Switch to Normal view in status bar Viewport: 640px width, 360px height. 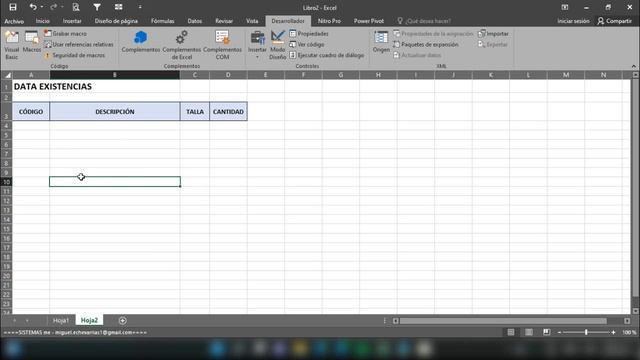(511, 332)
